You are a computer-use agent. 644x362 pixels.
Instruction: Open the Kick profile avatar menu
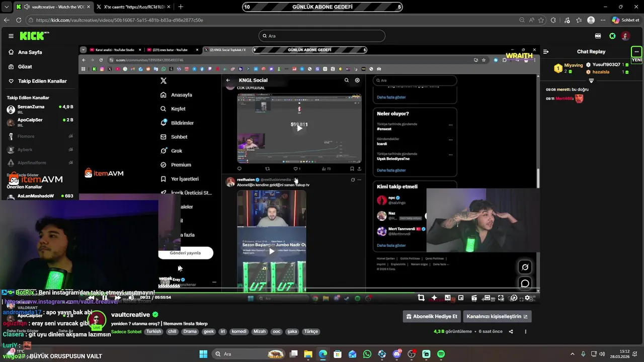point(625,36)
